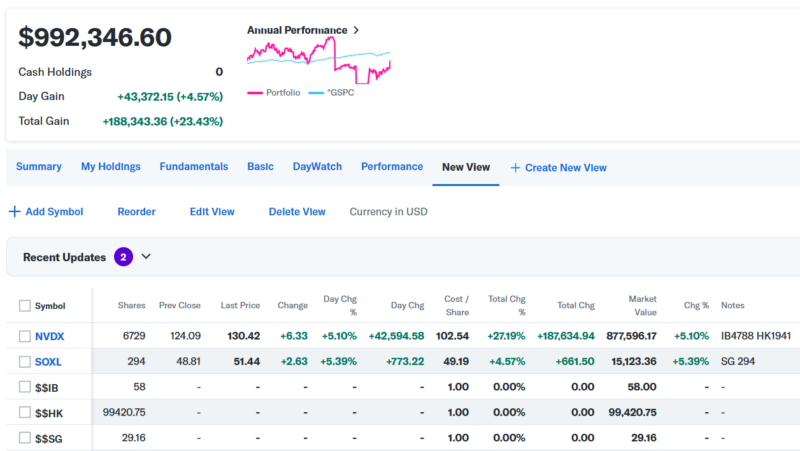800x451 pixels.
Task: Click the purple Recent Updates count badge
Action: pos(123,257)
